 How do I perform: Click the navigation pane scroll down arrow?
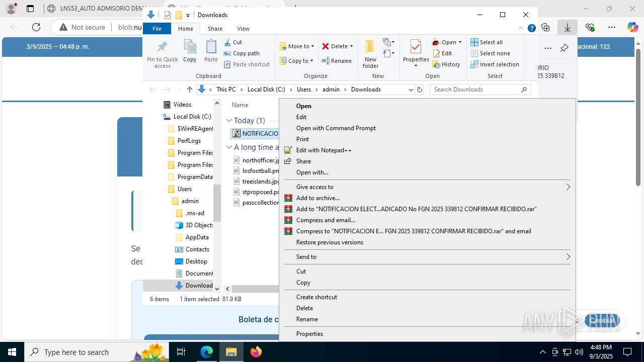tap(217, 289)
